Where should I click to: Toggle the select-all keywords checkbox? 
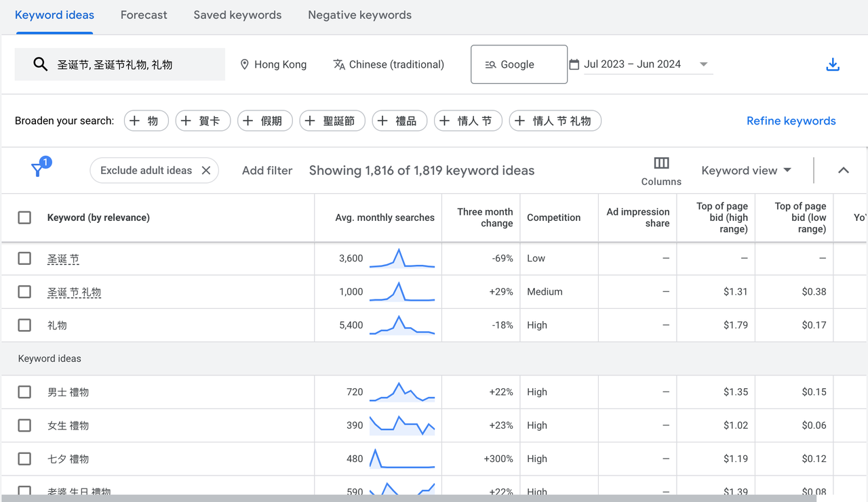[24, 217]
